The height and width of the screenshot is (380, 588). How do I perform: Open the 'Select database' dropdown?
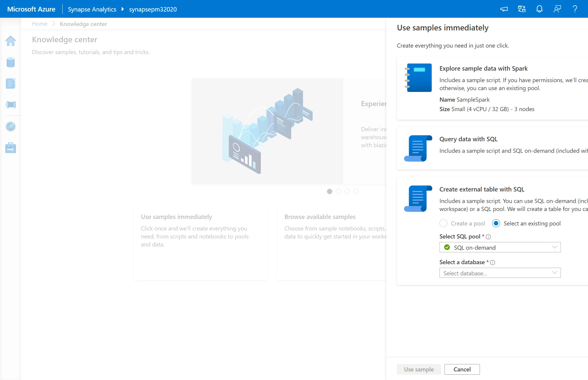(x=500, y=273)
